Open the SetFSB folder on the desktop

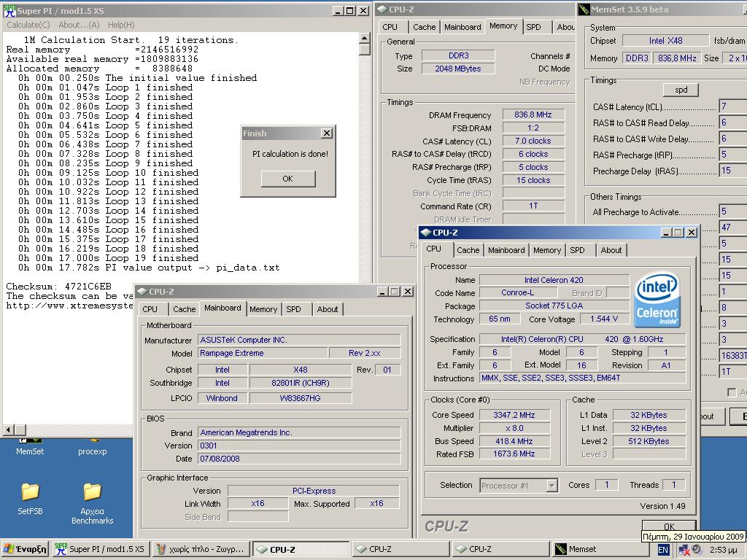tap(30, 499)
